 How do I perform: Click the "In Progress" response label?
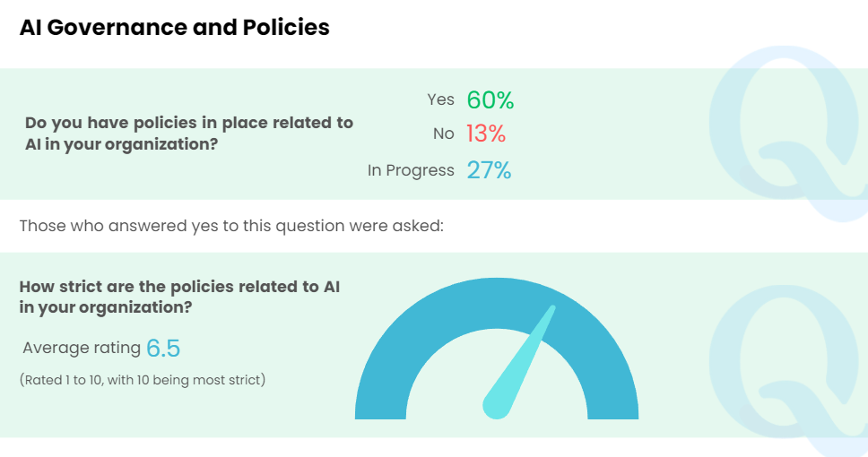411,170
